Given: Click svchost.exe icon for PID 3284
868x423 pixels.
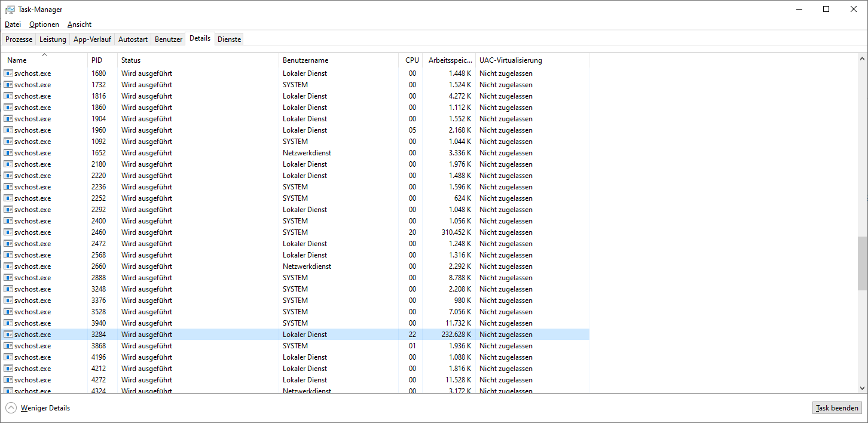Looking at the screenshot, I should click(x=8, y=335).
